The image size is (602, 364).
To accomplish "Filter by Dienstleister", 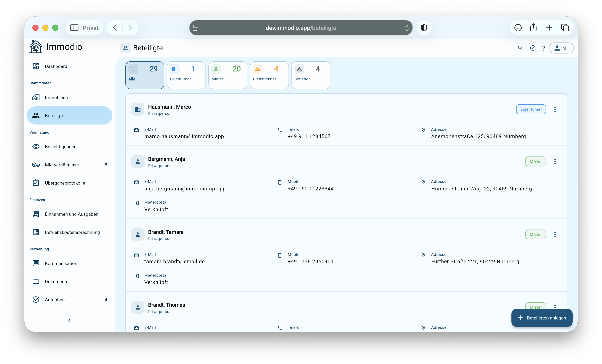I will (269, 75).
